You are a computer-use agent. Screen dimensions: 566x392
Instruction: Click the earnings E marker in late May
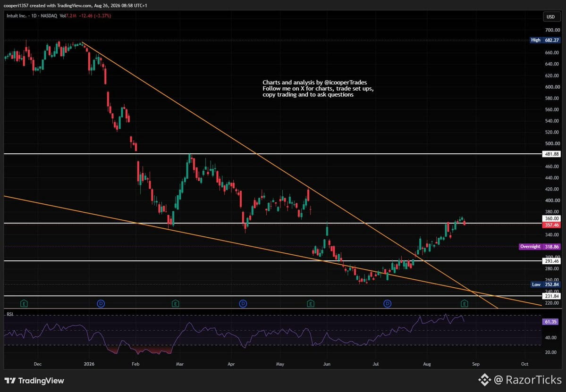(311, 304)
